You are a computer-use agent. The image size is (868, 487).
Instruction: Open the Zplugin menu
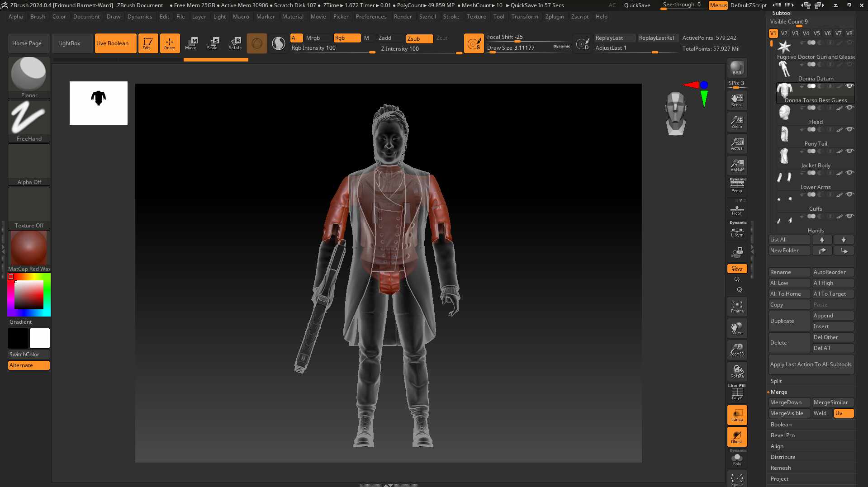tap(555, 17)
